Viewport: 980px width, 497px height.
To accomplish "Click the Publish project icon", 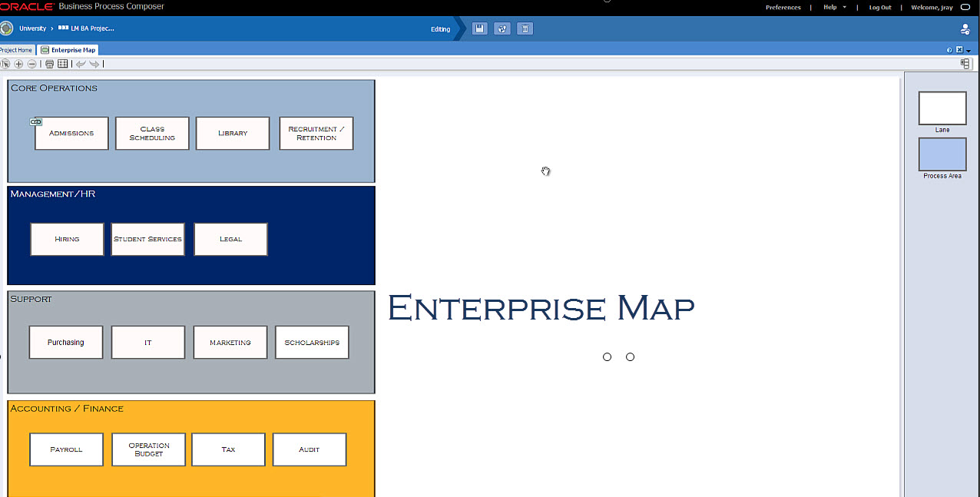I will (502, 29).
